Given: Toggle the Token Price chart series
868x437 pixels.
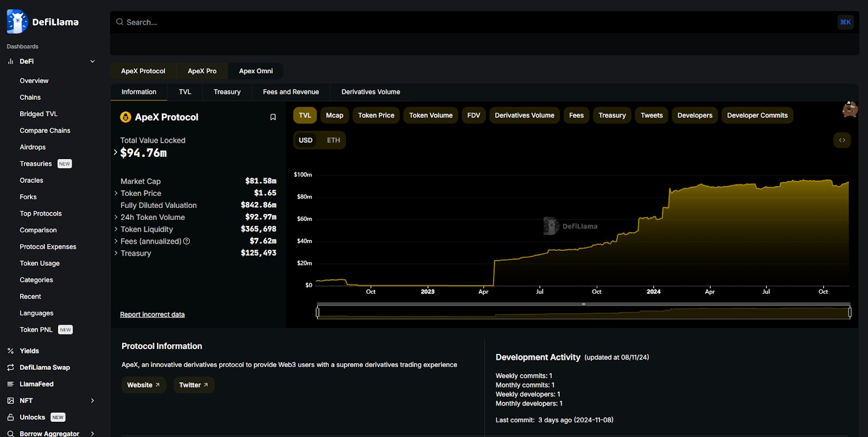Looking at the screenshot, I should pos(376,115).
